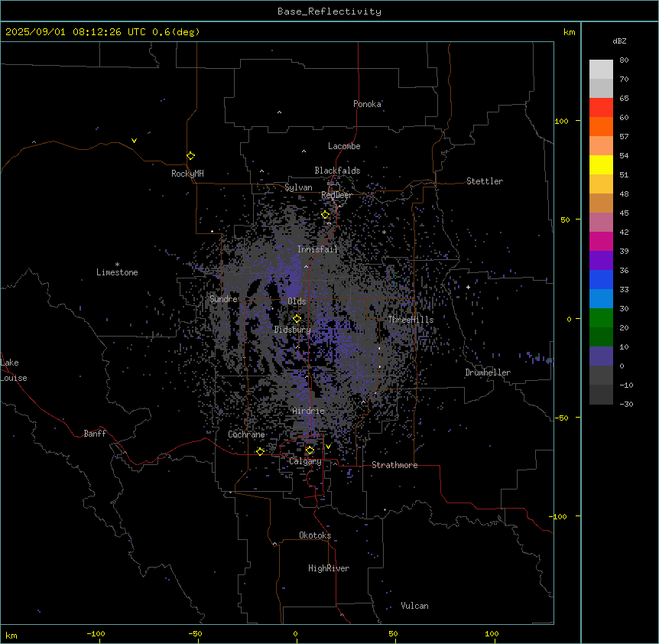Click the -30 value on the dBZ scale

tap(626, 404)
